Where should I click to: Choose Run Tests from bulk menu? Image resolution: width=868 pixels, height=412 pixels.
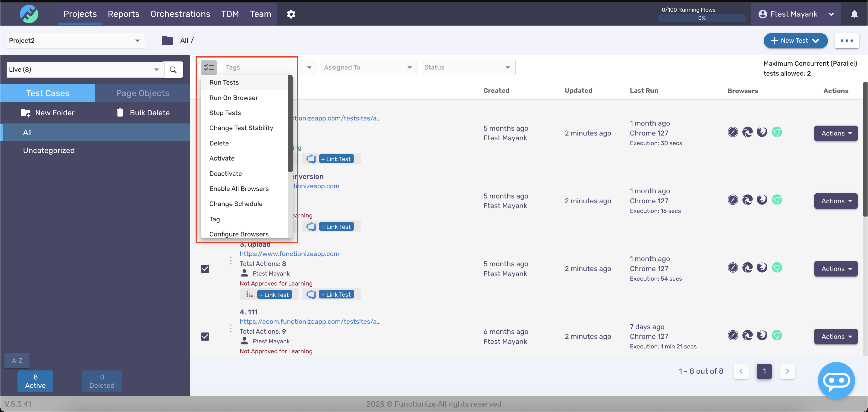[244, 83]
